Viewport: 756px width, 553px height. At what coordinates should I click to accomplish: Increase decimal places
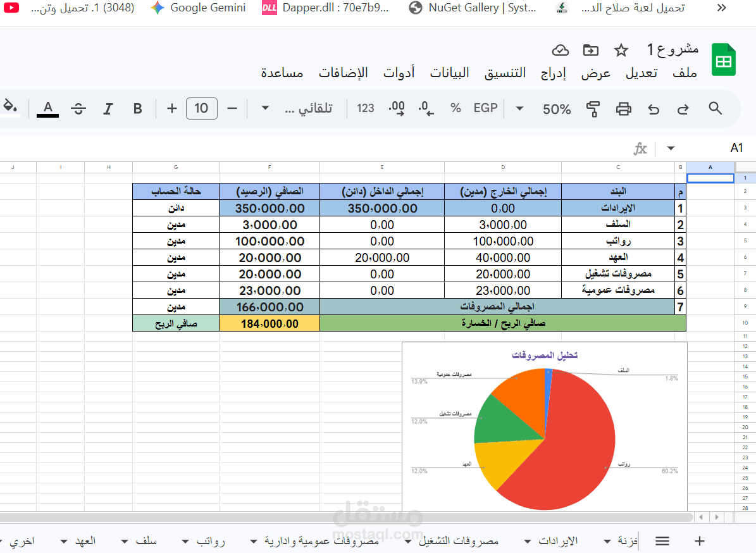(x=396, y=108)
